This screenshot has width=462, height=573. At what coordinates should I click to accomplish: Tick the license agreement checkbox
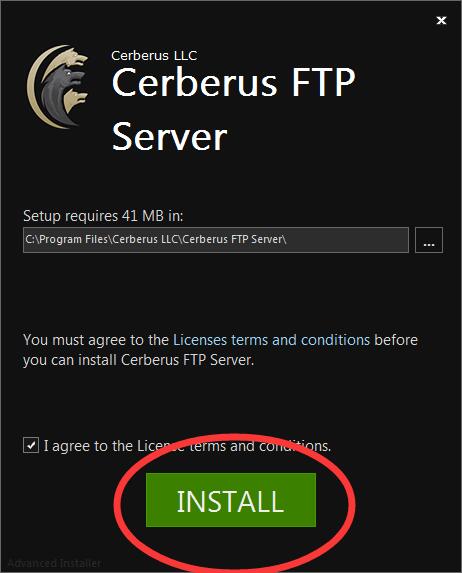31,445
